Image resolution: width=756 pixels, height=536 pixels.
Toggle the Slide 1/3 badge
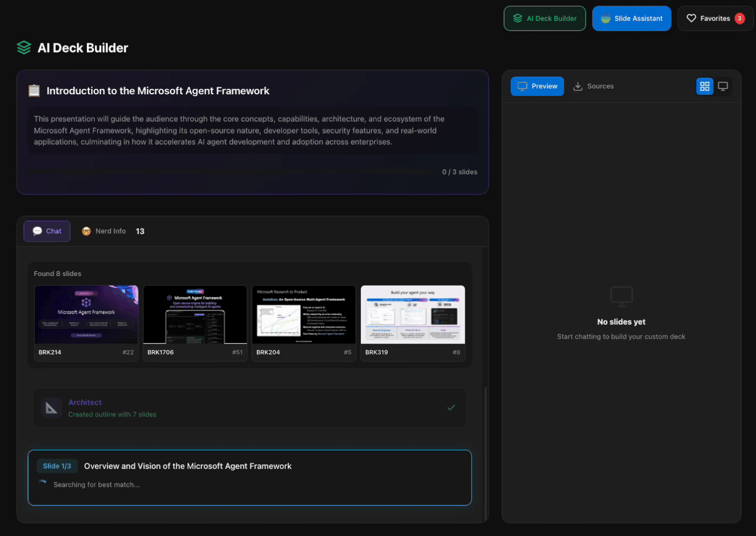point(57,466)
